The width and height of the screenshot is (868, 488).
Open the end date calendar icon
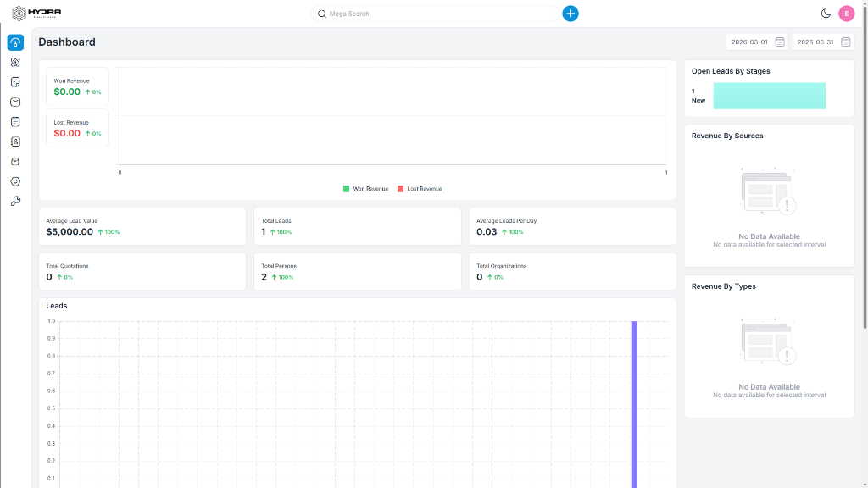click(x=845, y=42)
